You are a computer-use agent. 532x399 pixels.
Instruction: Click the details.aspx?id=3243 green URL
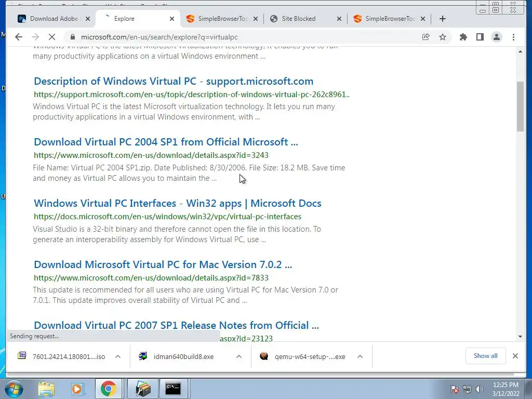tap(151, 155)
